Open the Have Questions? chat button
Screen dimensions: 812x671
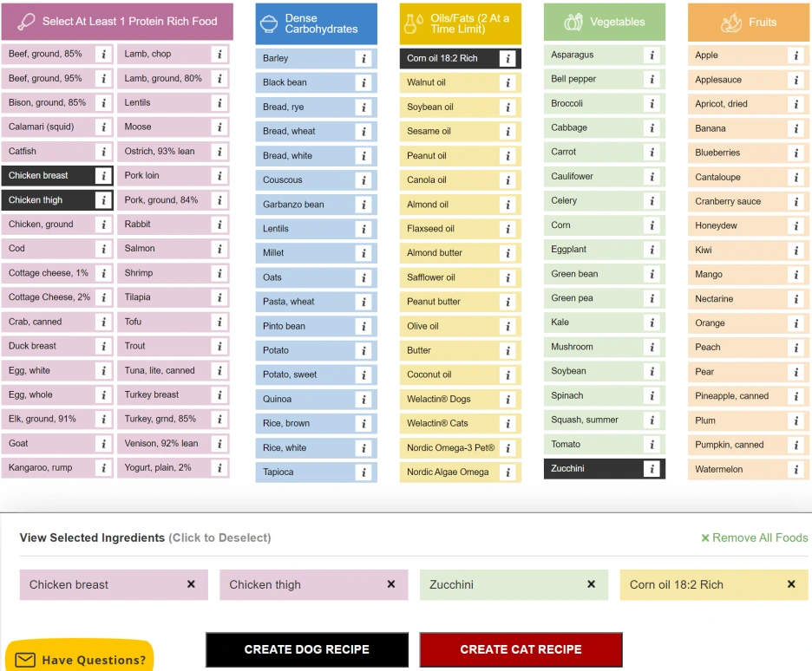coord(80,657)
